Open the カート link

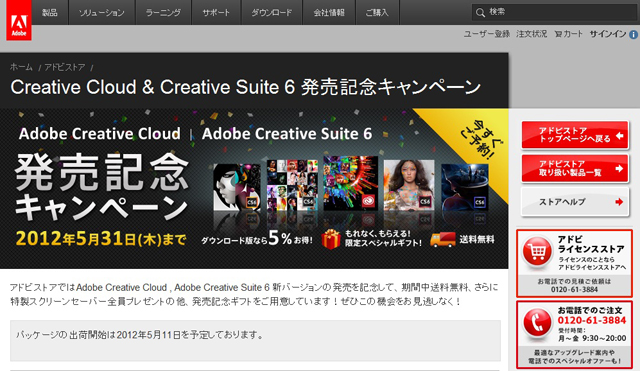[x=573, y=34]
